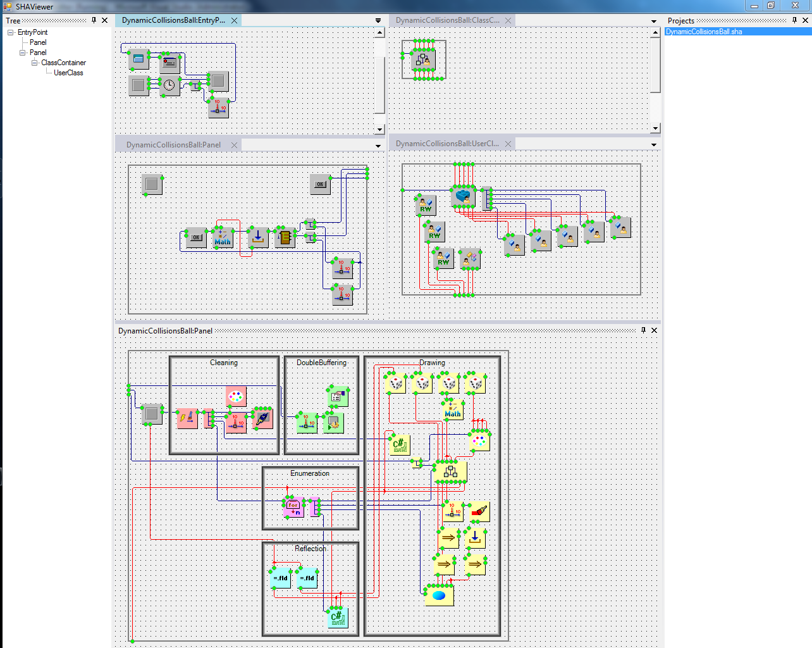This screenshot has width=812, height=648.
Task: Collapse the ClassContainer tree node
Action: (x=35, y=63)
